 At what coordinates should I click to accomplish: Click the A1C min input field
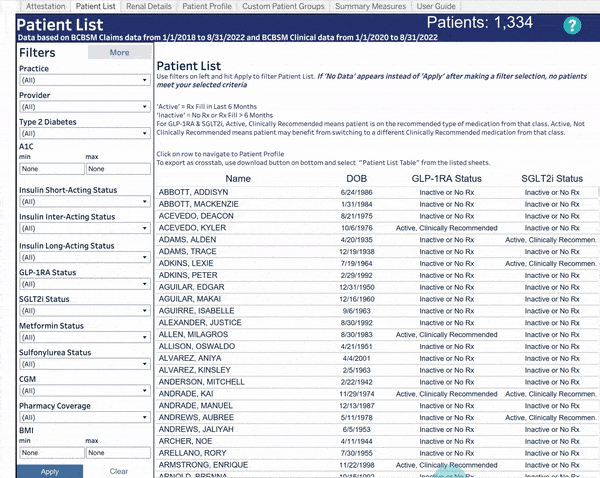click(x=52, y=169)
